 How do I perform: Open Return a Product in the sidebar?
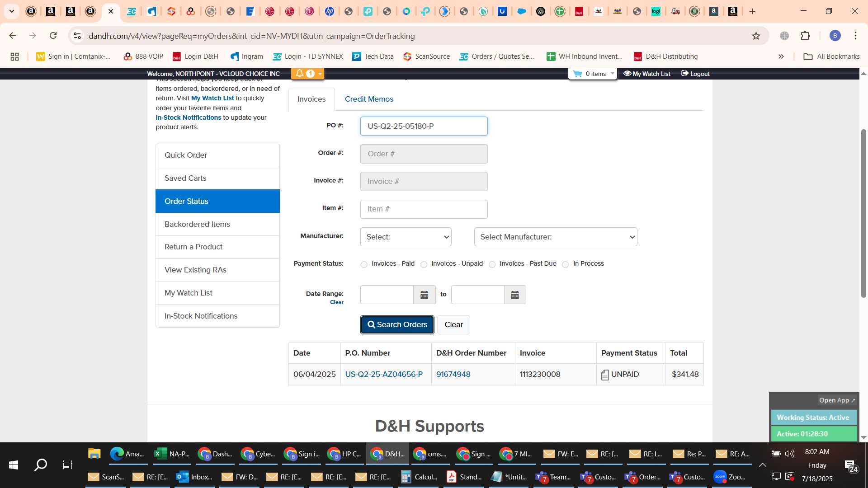(217, 247)
